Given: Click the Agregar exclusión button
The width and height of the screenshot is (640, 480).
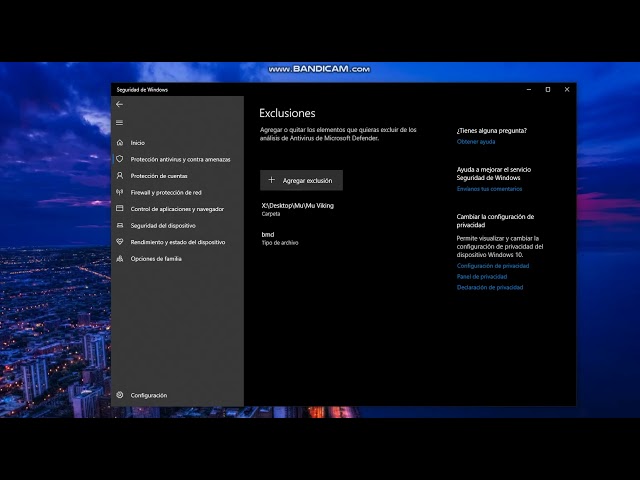Looking at the screenshot, I should pyautogui.click(x=301, y=180).
